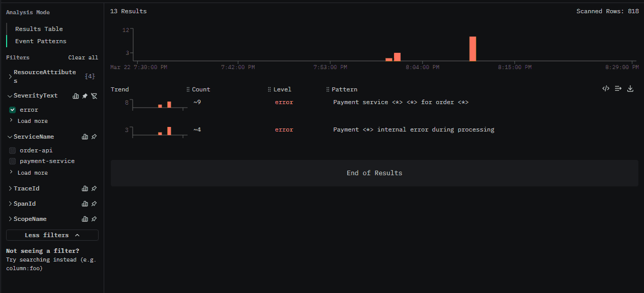Click error level in internal error row

pos(284,129)
